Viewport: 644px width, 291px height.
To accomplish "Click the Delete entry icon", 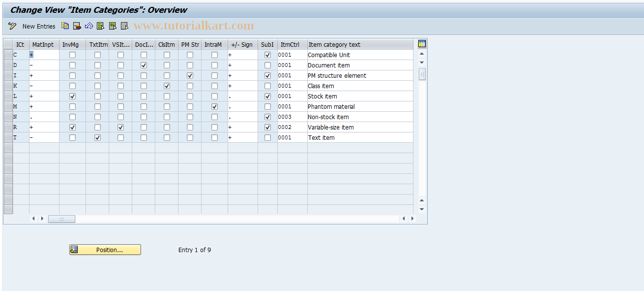I will coord(77,26).
